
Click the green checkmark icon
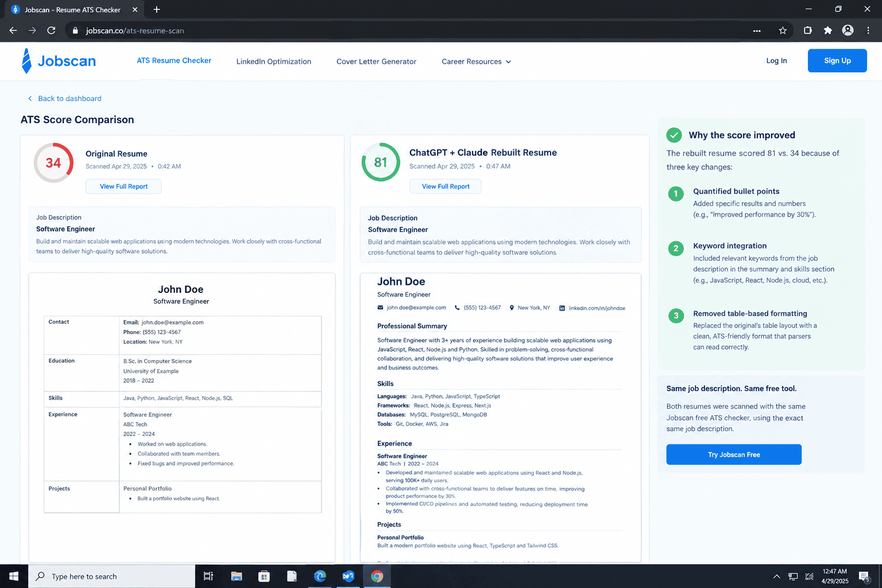674,135
